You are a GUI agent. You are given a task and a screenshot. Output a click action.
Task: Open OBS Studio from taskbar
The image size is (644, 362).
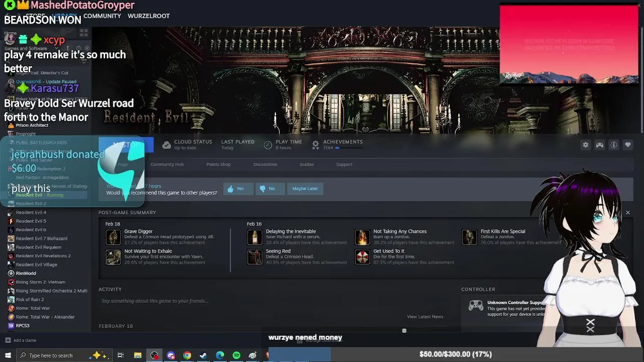coord(154,355)
